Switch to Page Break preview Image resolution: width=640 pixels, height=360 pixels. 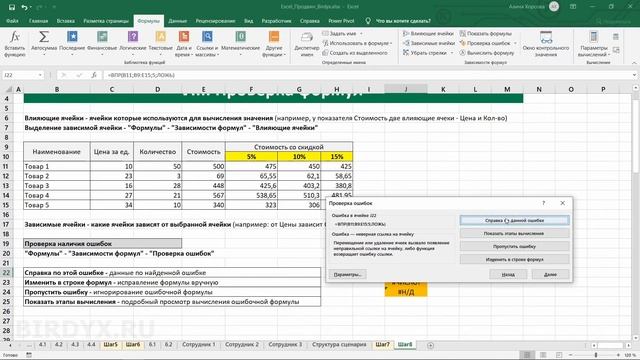tap(559, 355)
